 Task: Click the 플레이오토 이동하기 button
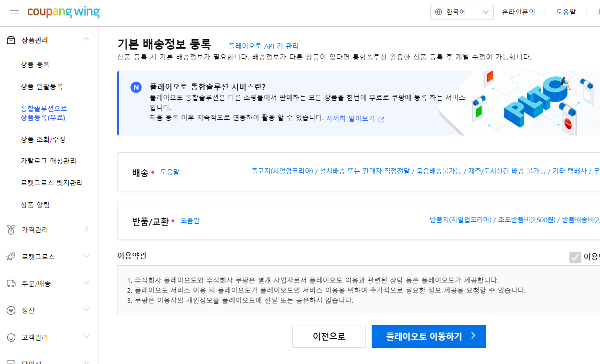pos(429,336)
